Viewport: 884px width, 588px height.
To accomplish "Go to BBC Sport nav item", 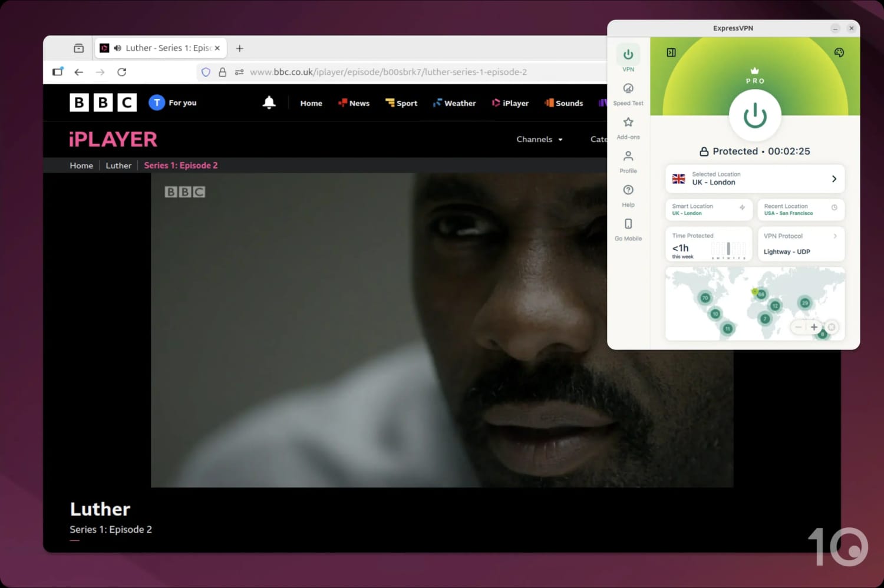I will (x=401, y=103).
